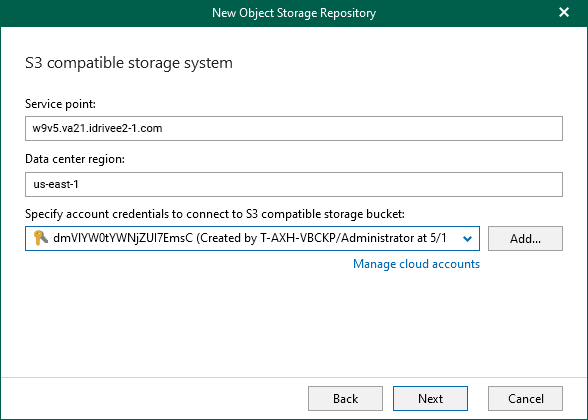Click the 'New Object Storage Repository' title
The width and height of the screenshot is (588, 420).
[294, 13]
